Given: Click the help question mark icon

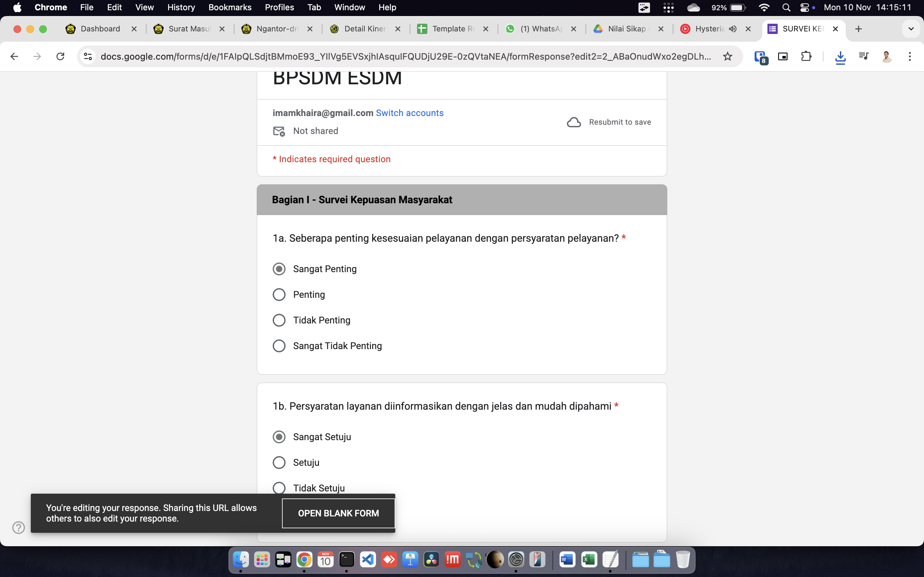Looking at the screenshot, I should click(x=18, y=527).
